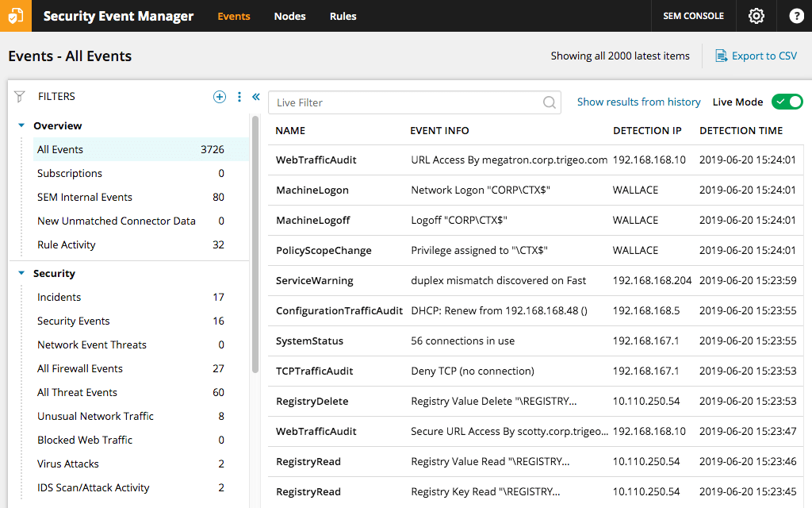Collapse the filters panel with double chevron
Screen dimensions: 812x508
point(255,95)
